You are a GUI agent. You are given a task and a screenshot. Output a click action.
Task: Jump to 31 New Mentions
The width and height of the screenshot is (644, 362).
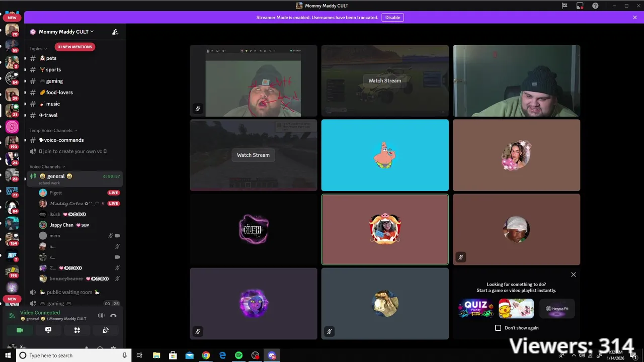pos(75,47)
